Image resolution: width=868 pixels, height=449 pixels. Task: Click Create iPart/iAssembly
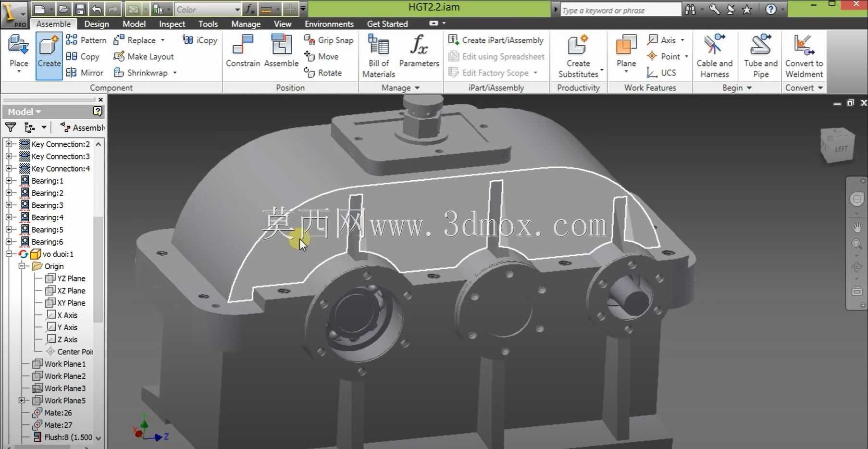tap(496, 40)
